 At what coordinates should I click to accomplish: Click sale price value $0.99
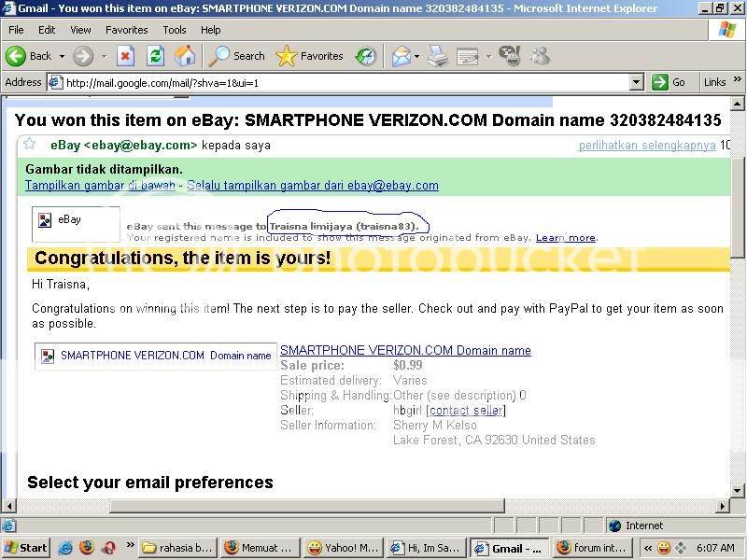[408, 365]
